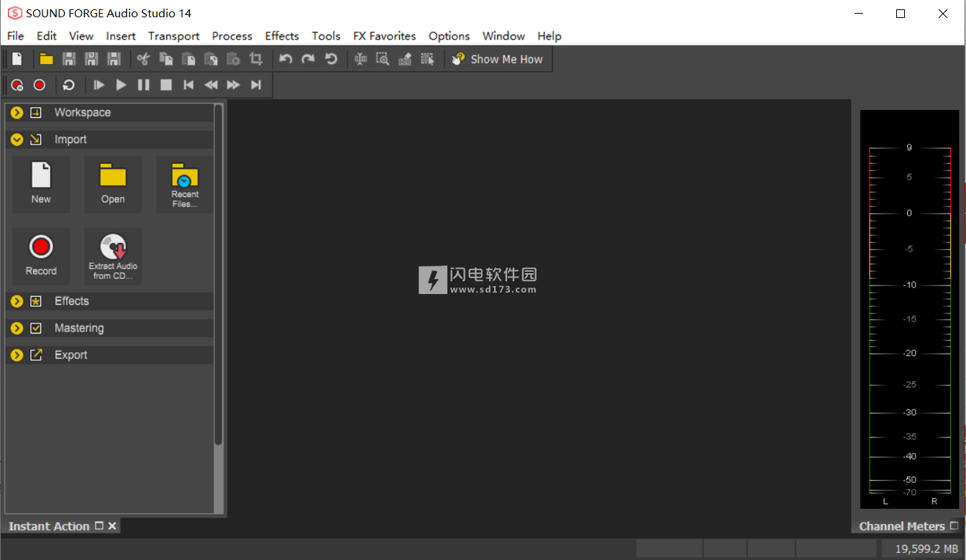
Task: Select the Event tool icon
Action: pyautogui.click(x=428, y=59)
